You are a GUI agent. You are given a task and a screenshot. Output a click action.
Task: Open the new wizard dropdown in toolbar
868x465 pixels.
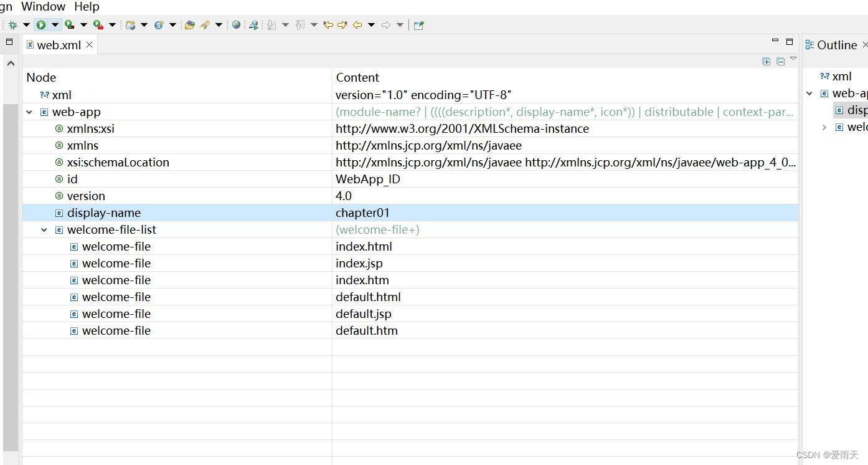click(143, 24)
